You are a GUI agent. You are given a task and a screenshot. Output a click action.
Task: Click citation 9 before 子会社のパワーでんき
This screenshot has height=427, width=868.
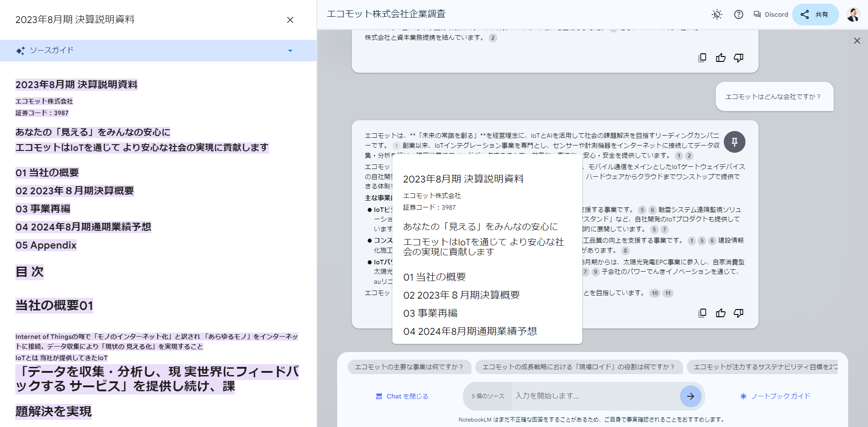pyautogui.click(x=596, y=272)
